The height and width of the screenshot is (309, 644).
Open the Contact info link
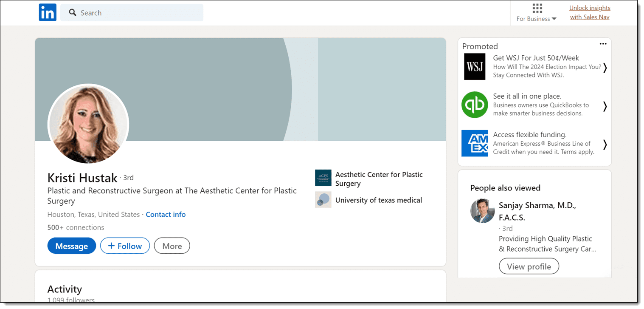[x=166, y=215]
